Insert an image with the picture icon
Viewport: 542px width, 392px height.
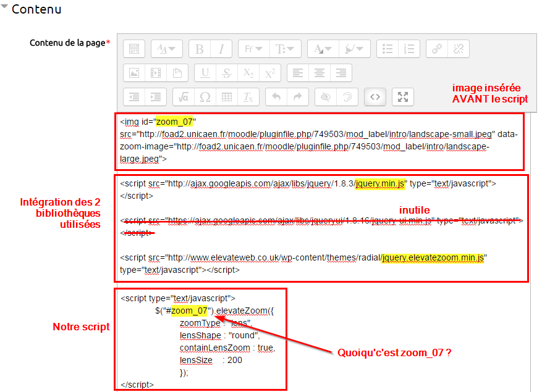pyautogui.click(x=134, y=73)
